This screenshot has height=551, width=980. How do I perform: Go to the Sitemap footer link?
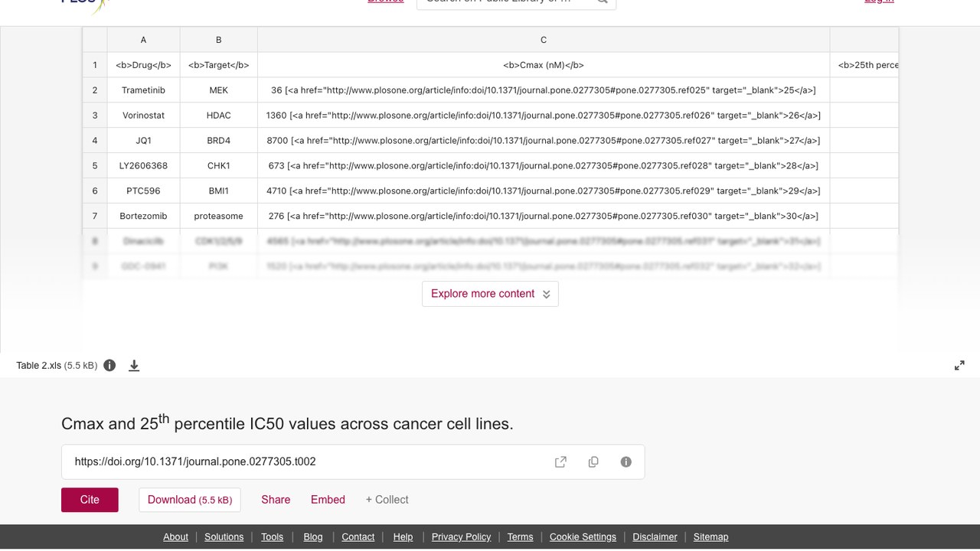[710, 537]
